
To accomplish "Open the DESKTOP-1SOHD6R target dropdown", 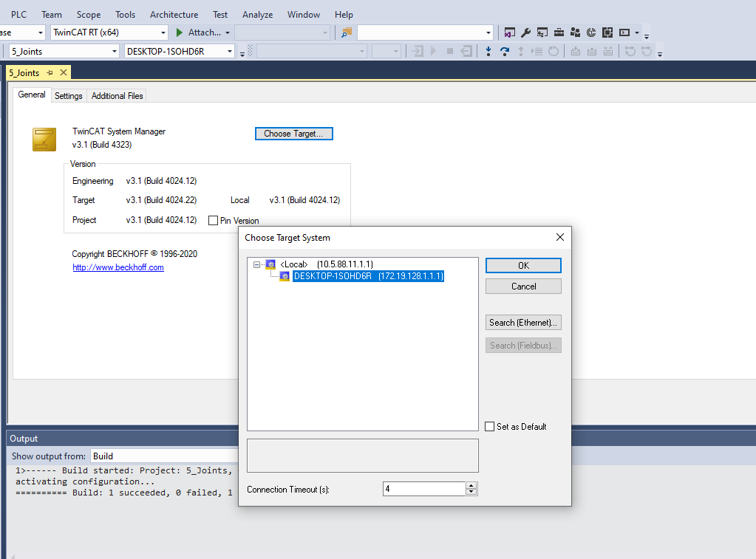I will (230, 51).
